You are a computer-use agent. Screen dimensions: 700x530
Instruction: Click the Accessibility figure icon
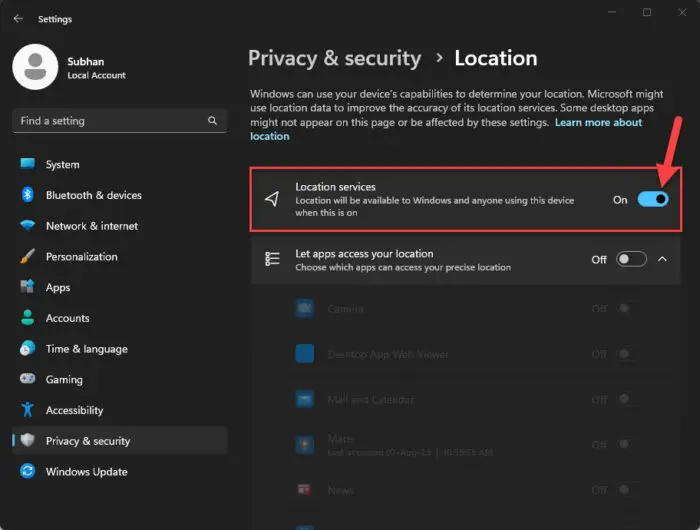coord(27,409)
